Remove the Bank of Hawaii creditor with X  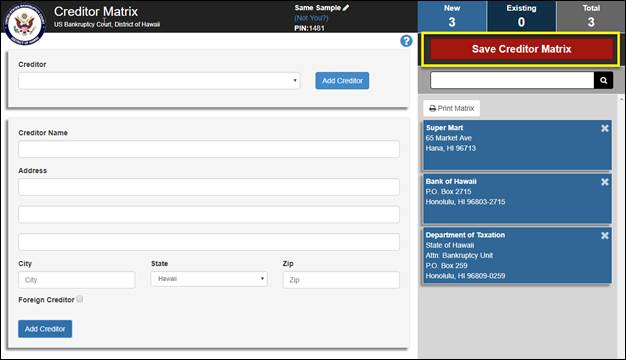click(x=604, y=182)
